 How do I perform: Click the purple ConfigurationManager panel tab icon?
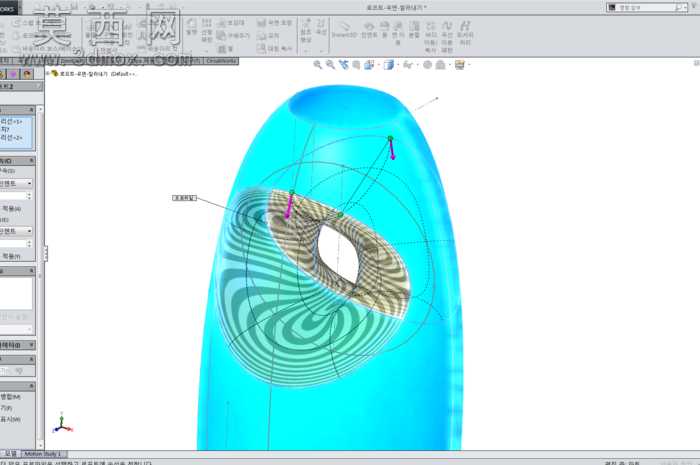13,74
